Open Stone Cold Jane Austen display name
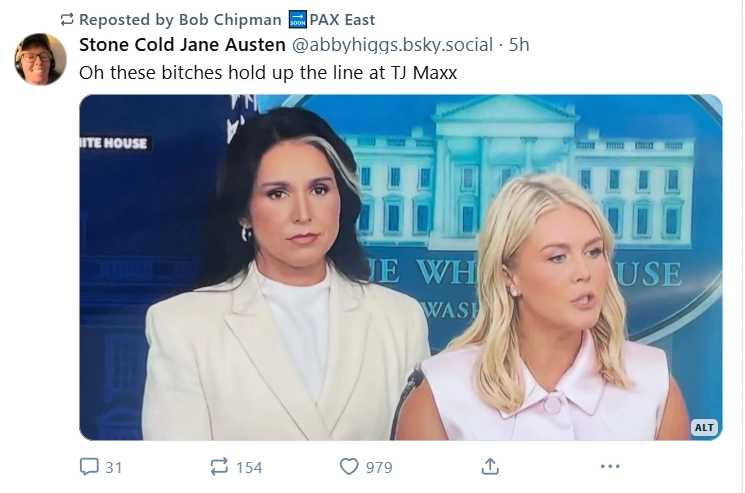 [x=182, y=45]
